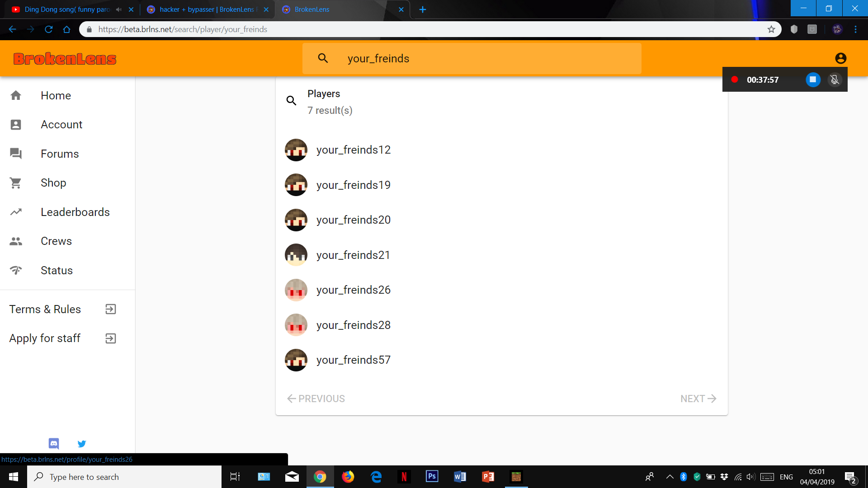Open player your_freinds12 profile
The height and width of the screenshot is (488, 868).
coord(502,150)
